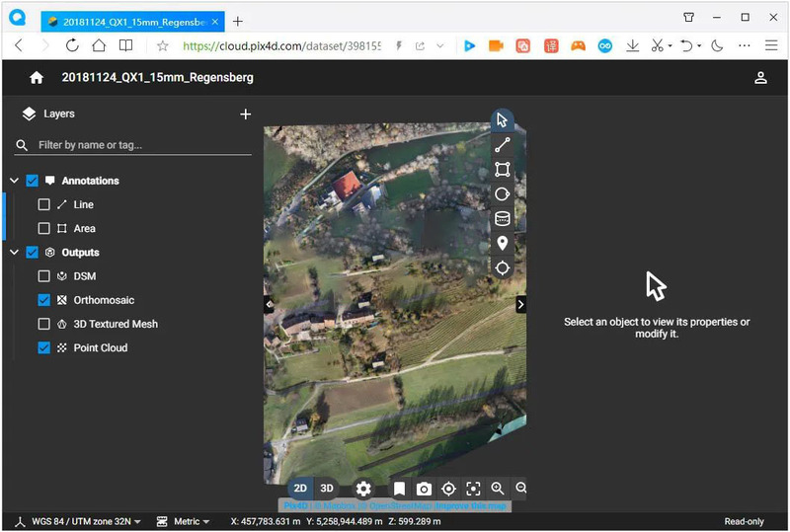Collapse the right properties panel arrow
The height and width of the screenshot is (532, 790).
click(521, 304)
